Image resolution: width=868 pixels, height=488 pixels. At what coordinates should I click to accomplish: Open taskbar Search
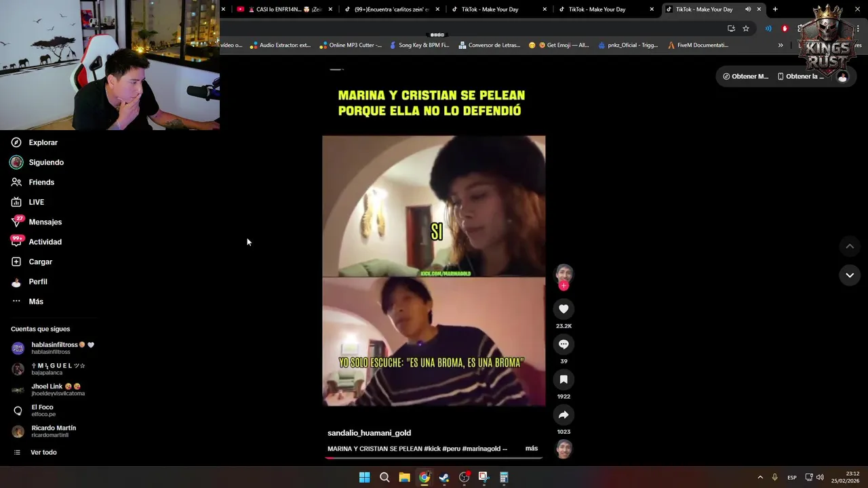point(384,477)
